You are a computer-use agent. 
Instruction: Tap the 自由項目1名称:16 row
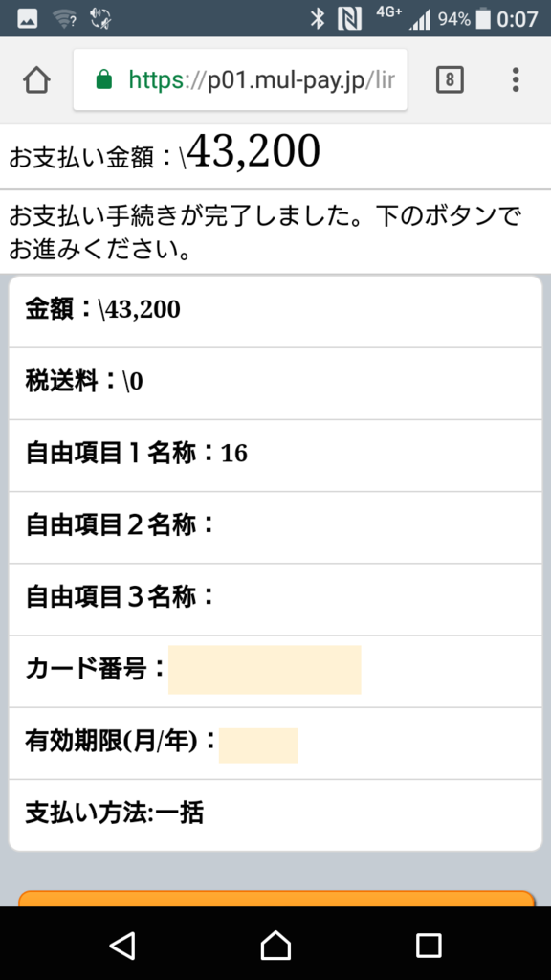point(275,456)
